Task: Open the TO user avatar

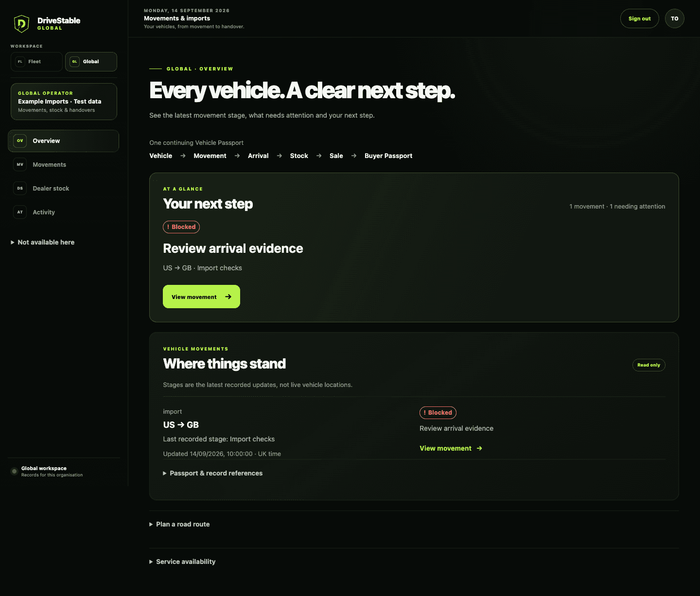Action: click(675, 18)
